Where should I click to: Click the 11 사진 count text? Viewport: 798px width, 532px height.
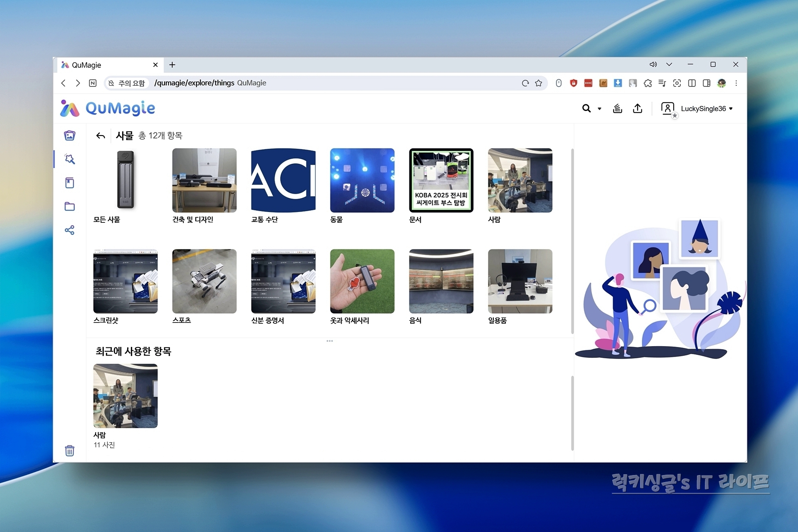(104, 445)
